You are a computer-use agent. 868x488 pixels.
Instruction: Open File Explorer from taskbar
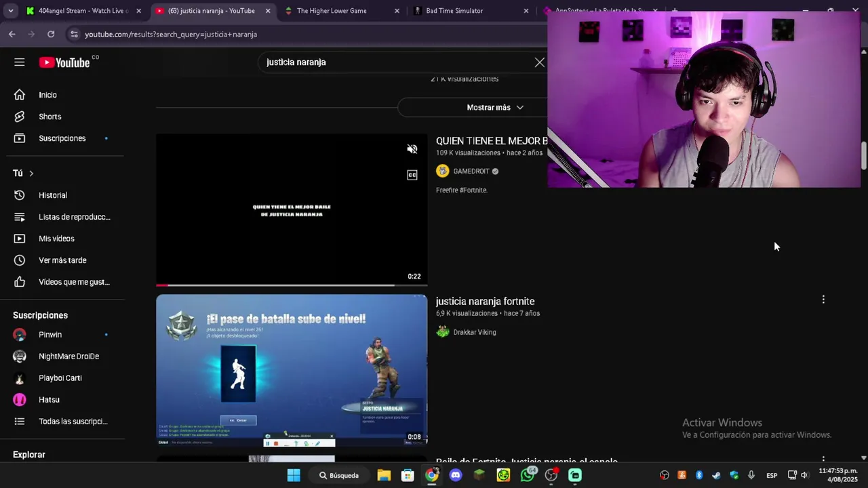384,475
